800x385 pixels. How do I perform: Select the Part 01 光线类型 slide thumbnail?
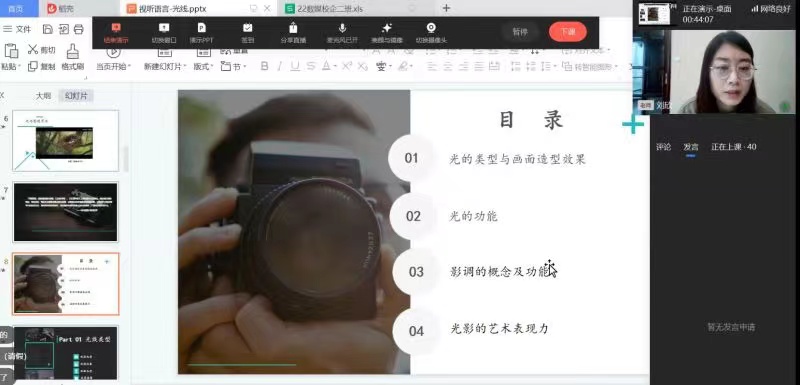pyautogui.click(x=65, y=353)
